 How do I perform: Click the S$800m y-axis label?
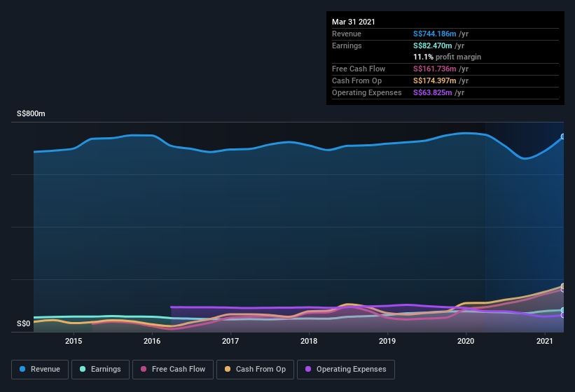pyautogui.click(x=31, y=113)
